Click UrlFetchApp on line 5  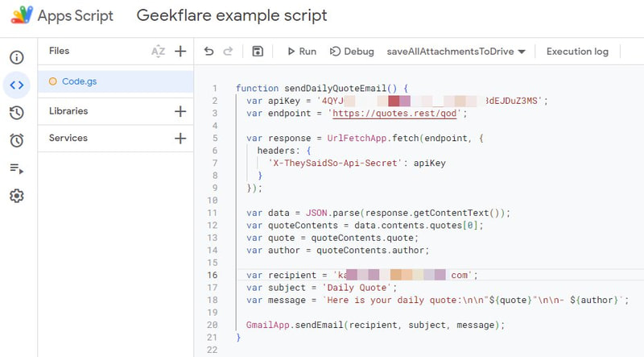point(357,138)
